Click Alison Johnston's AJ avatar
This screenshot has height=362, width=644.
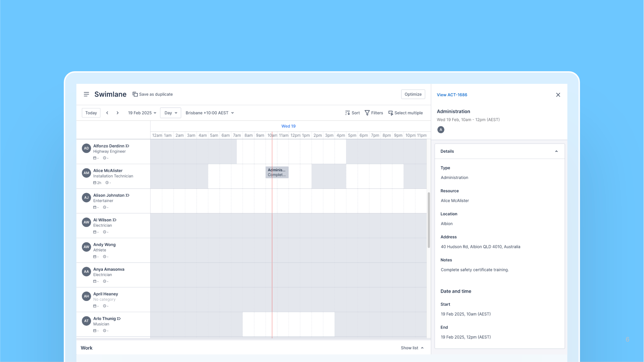pyautogui.click(x=86, y=198)
